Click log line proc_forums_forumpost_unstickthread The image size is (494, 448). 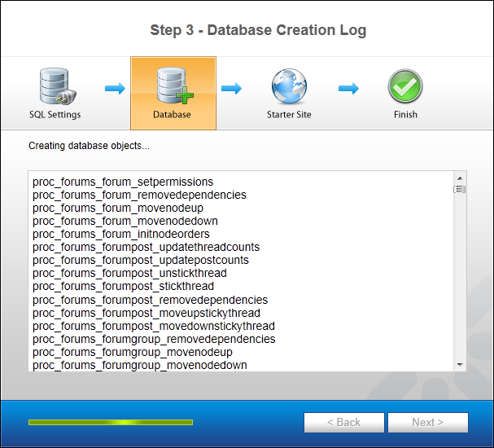tap(129, 273)
